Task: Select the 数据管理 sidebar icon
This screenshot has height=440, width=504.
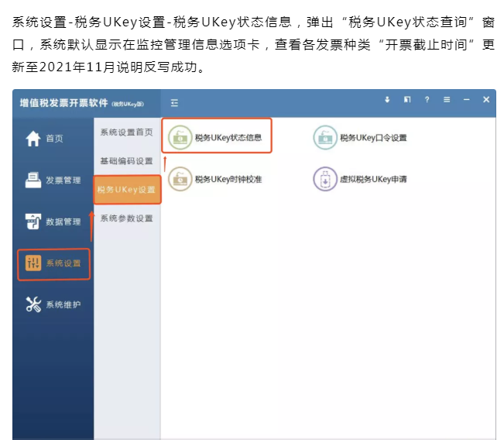Action: click(x=33, y=222)
